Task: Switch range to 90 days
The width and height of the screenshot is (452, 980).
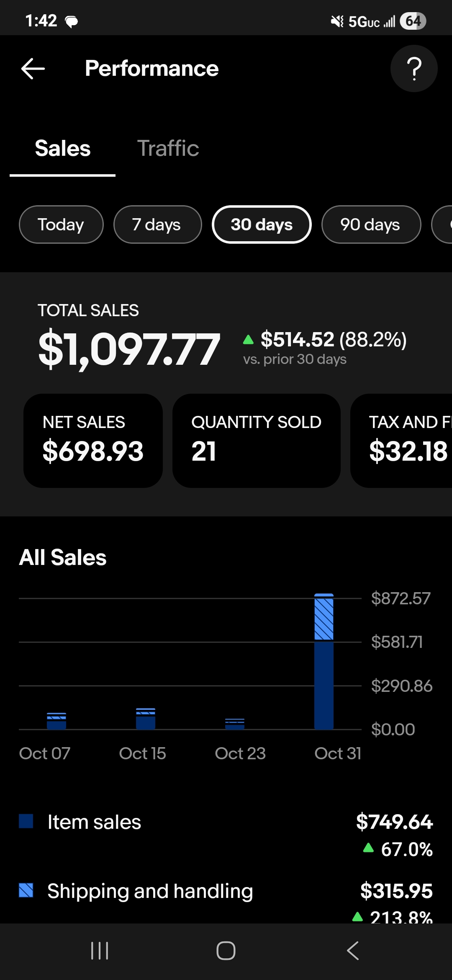Action: (371, 224)
